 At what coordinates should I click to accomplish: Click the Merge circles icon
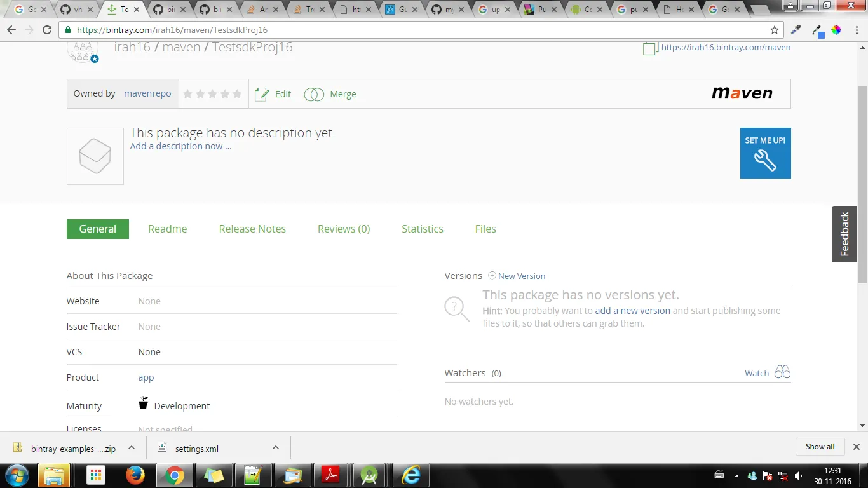pyautogui.click(x=314, y=94)
